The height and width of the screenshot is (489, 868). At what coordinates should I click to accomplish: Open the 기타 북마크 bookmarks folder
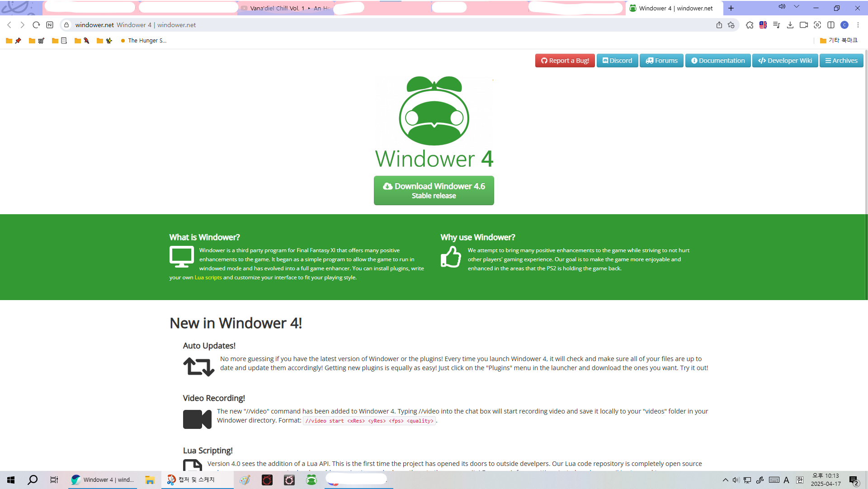[x=839, y=41]
